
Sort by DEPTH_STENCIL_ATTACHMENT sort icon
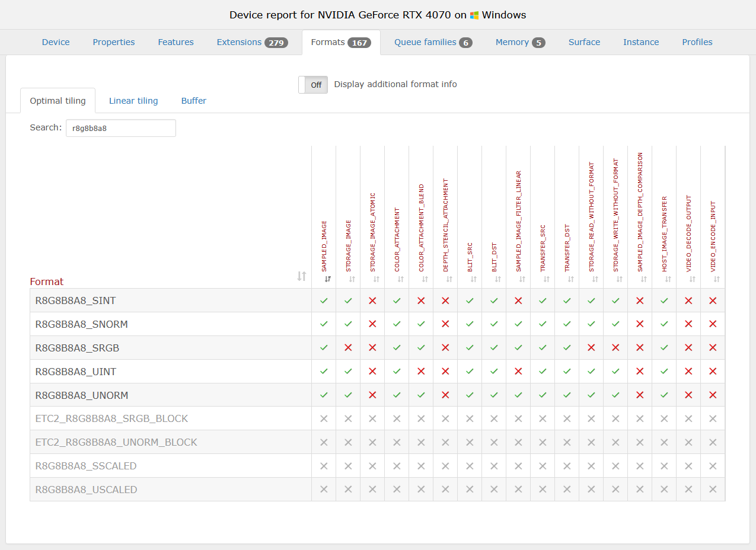click(x=449, y=279)
